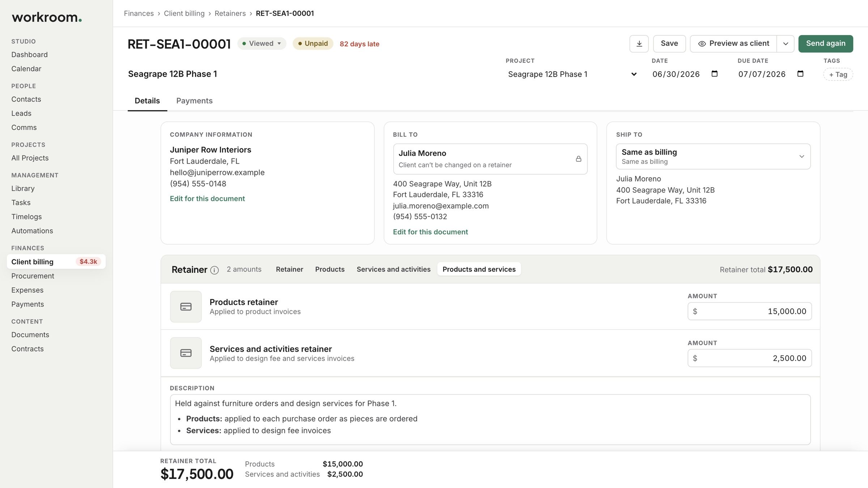The image size is (868, 488).
Task: Click the Unpaid status badge
Action: coord(313,43)
